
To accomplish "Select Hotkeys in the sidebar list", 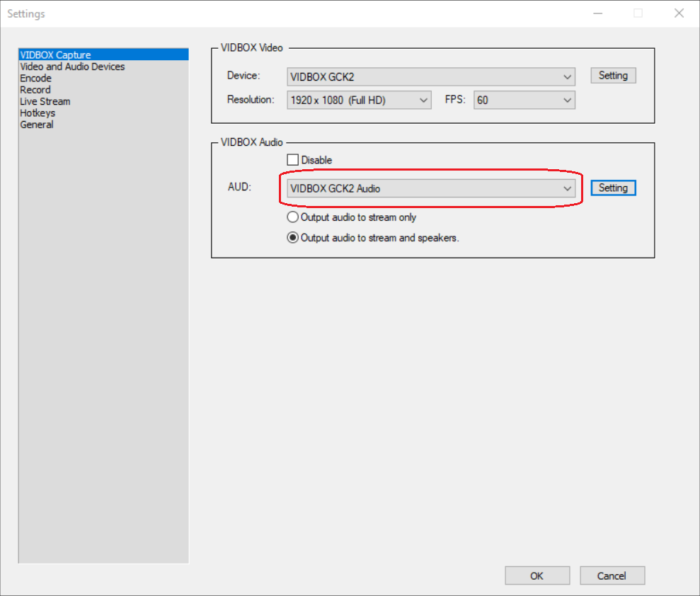I will pyautogui.click(x=38, y=113).
